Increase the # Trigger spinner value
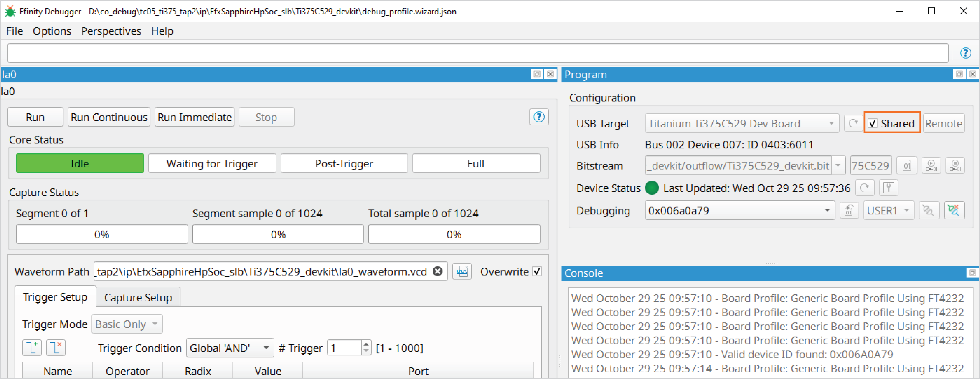 [366, 344]
